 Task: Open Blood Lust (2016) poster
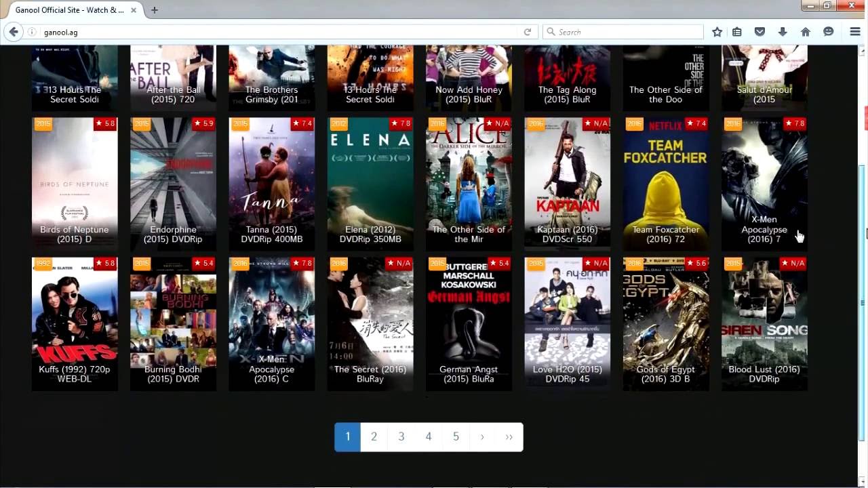[764, 324]
